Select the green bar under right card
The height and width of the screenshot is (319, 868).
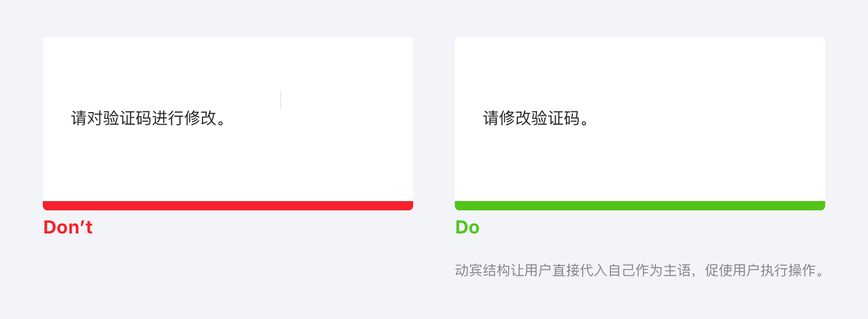tap(640, 206)
